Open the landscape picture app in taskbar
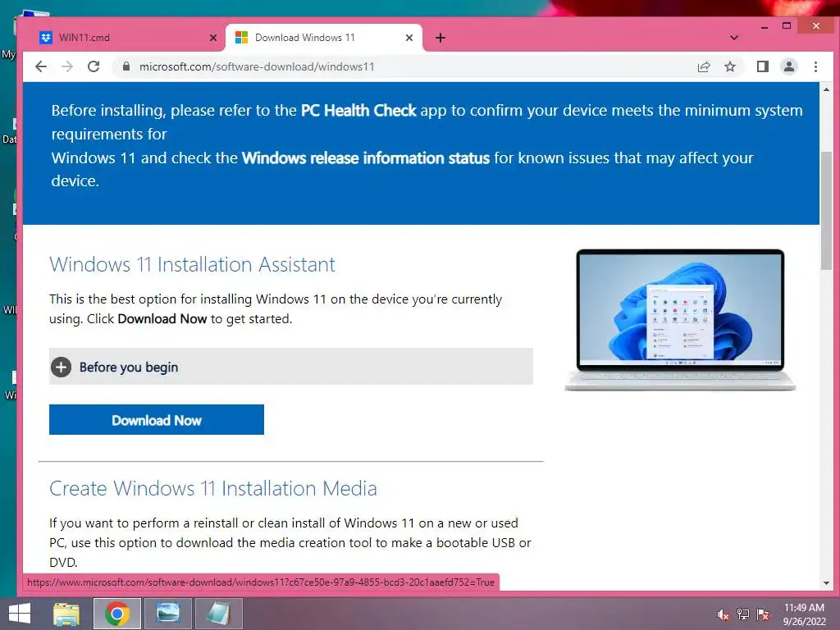Screen dimensions: 840x630 point(167,614)
